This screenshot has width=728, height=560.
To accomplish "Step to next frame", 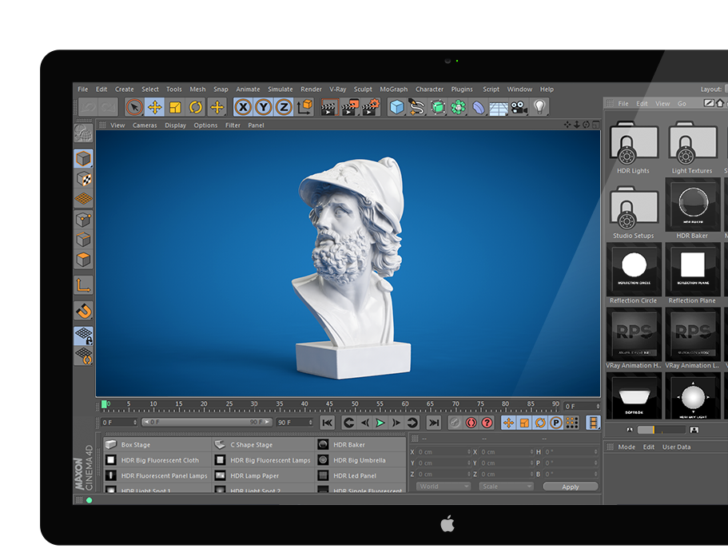I will point(396,423).
